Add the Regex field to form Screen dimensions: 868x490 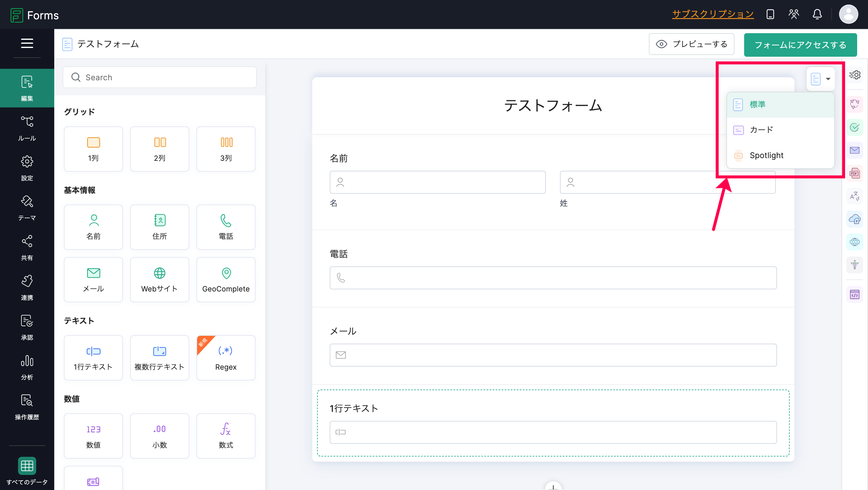pyautogui.click(x=226, y=358)
